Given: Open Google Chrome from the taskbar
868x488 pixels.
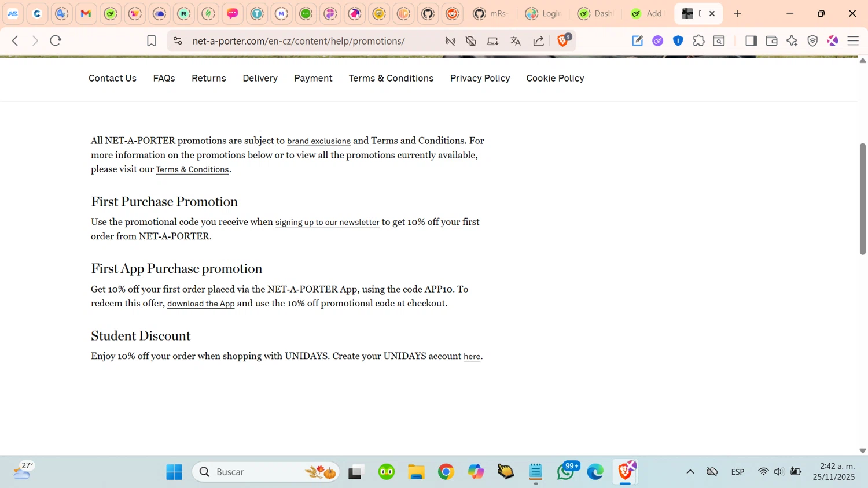Looking at the screenshot, I should coord(446,472).
